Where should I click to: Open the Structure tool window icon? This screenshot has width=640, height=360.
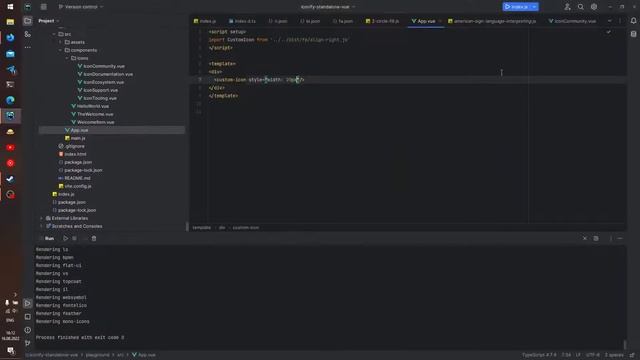pyautogui.click(x=27, y=34)
